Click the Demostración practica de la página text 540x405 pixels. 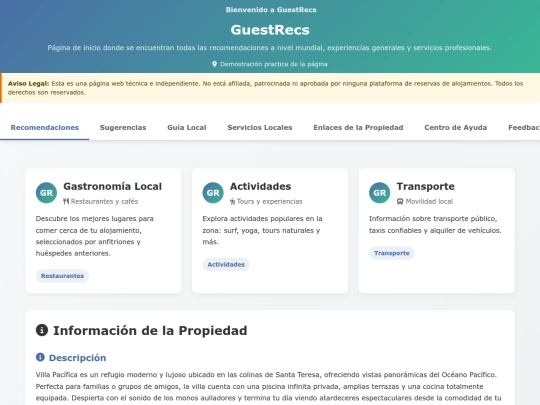pos(274,64)
